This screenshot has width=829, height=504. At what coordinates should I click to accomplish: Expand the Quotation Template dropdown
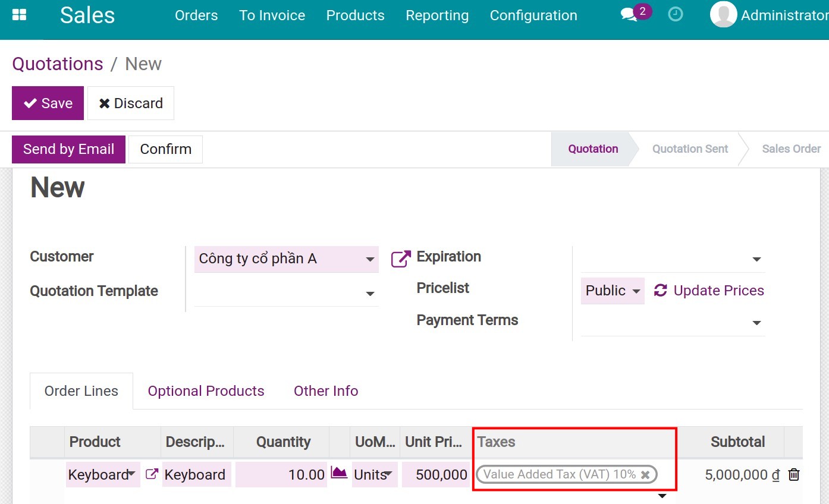point(370,294)
